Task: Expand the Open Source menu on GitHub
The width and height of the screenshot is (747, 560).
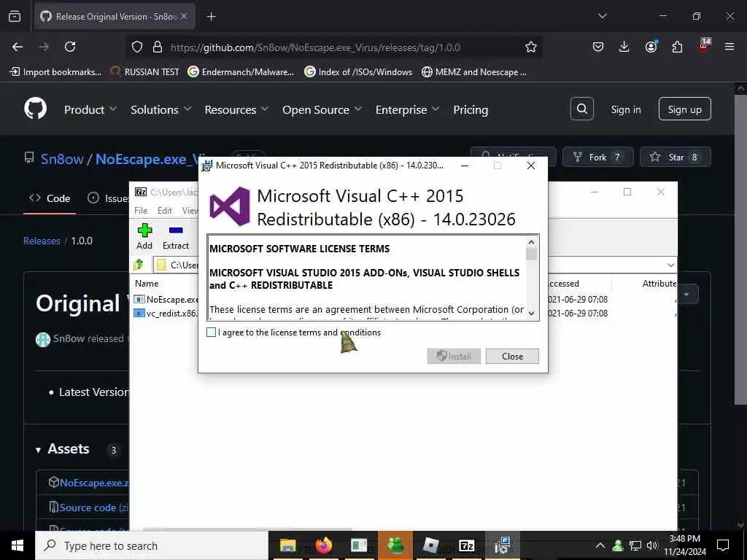Action: tap(322, 109)
